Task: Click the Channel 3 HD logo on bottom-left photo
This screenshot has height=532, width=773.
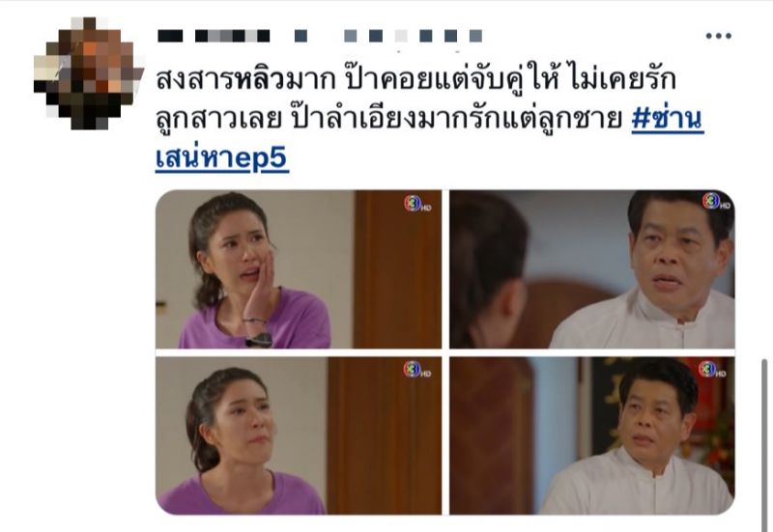Action: click(x=416, y=370)
